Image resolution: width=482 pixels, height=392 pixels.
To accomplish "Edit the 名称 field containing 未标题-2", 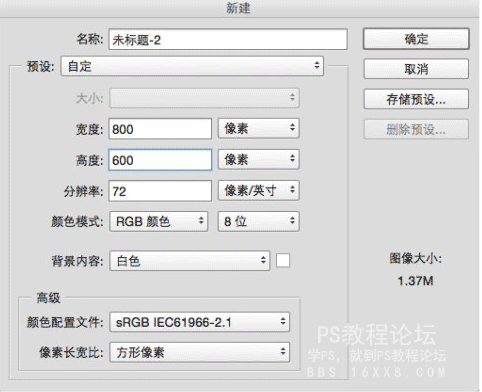I will pyautogui.click(x=228, y=40).
